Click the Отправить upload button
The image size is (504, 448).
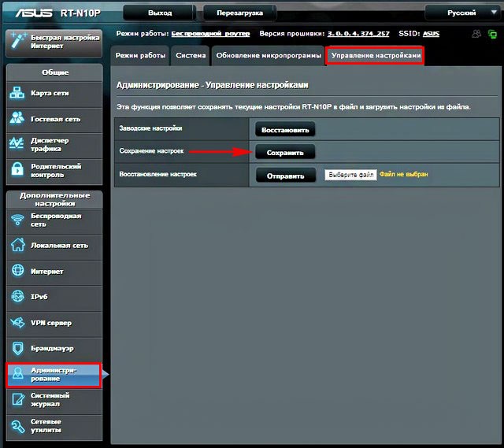click(x=286, y=176)
